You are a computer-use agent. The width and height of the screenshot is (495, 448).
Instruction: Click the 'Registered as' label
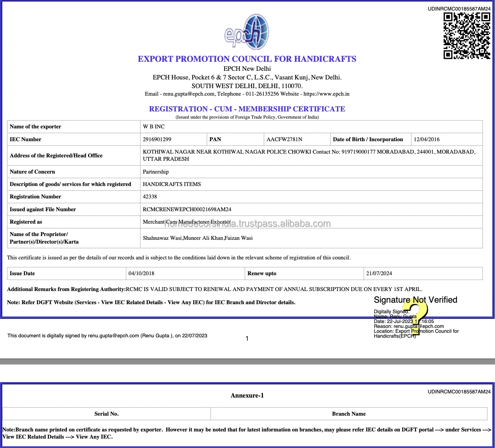[x=26, y=222]
